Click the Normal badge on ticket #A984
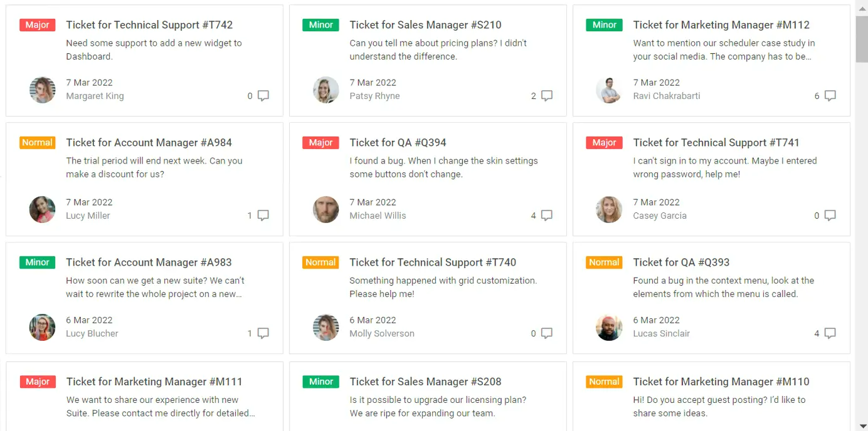Screen dimensions: 868x431 click(x=37, y=143)
